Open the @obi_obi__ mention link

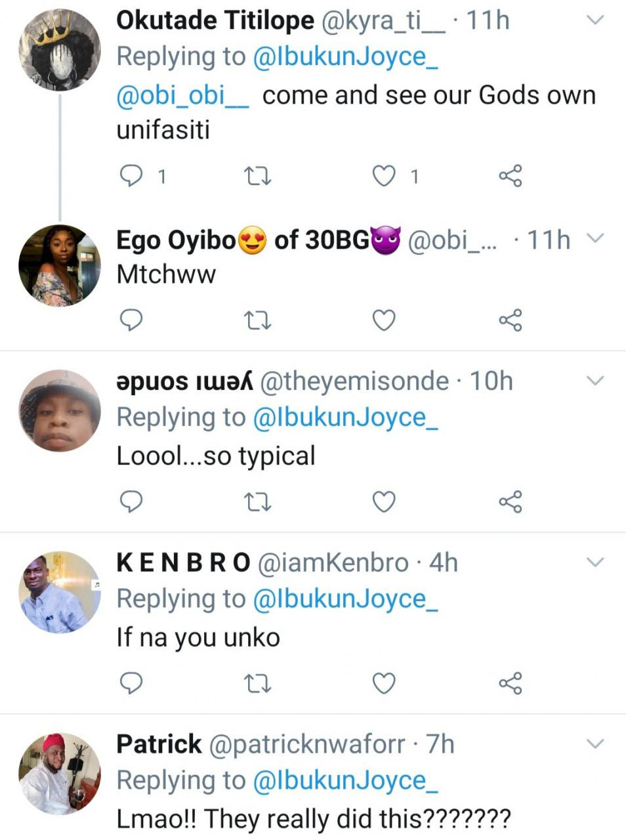pyautogui.click(x=182, y=96)
